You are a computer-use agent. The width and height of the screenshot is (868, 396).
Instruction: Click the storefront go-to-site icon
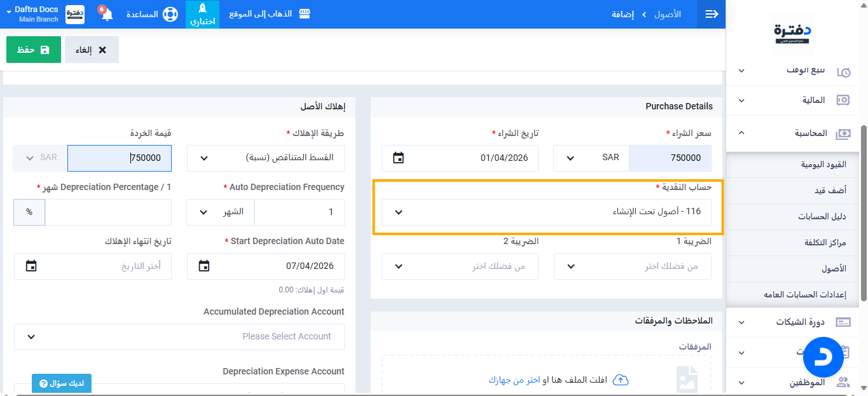(x=305, y=14)
